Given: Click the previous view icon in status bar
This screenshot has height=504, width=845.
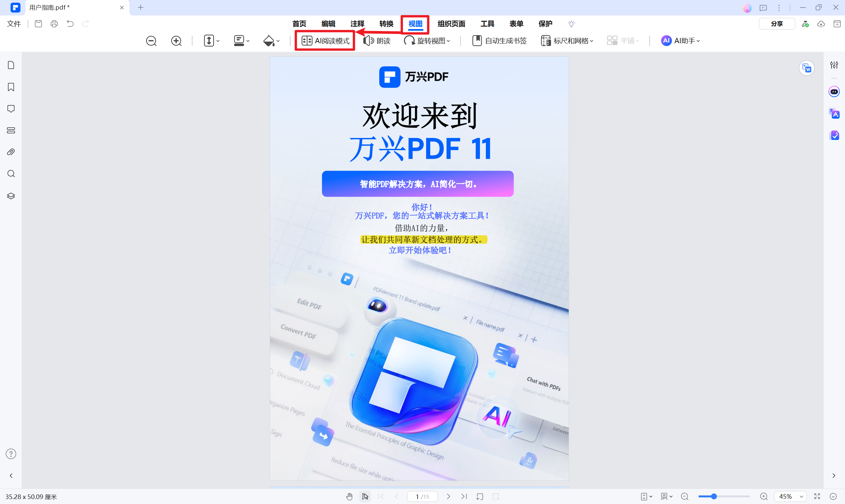Looking at the screenshot, I should (x=480, y=496).
